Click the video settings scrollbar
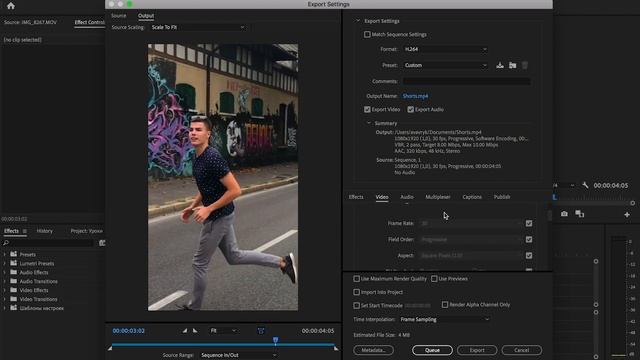The width and height of the screenshot is (640, 360). pos(549,215)
